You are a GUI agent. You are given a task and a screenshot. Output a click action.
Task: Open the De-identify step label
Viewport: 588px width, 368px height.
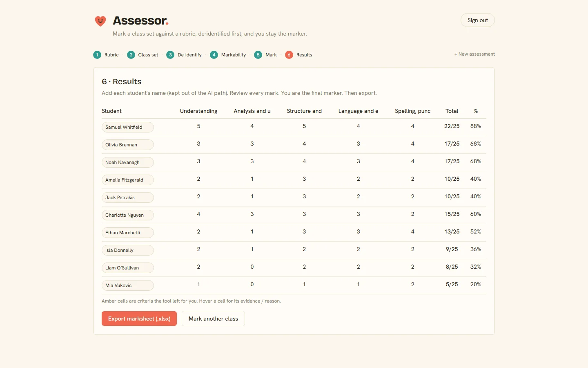[189, 55]
